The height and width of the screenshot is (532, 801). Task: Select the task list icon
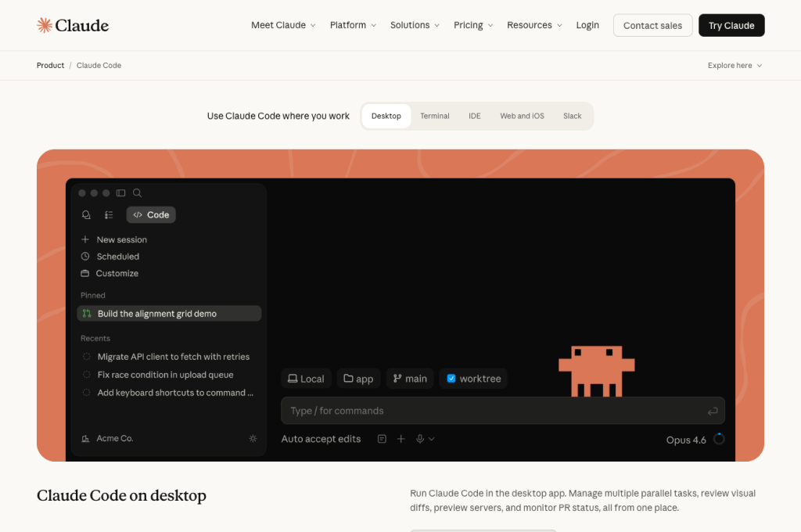pos(109,214)
